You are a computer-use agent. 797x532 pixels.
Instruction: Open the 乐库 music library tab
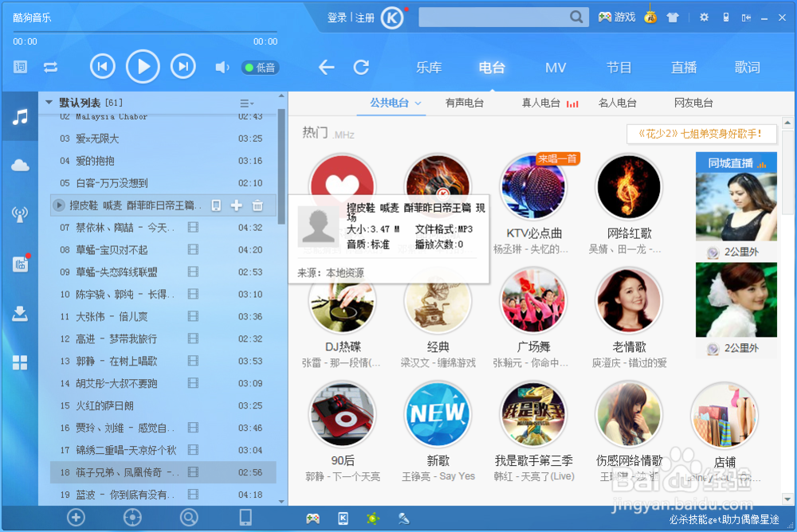429,68
